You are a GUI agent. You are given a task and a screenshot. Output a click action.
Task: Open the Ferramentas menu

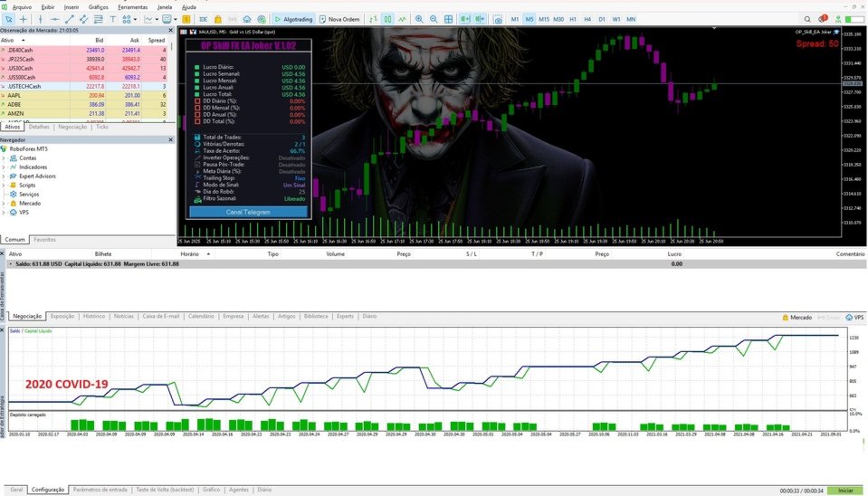pos(133,7)
